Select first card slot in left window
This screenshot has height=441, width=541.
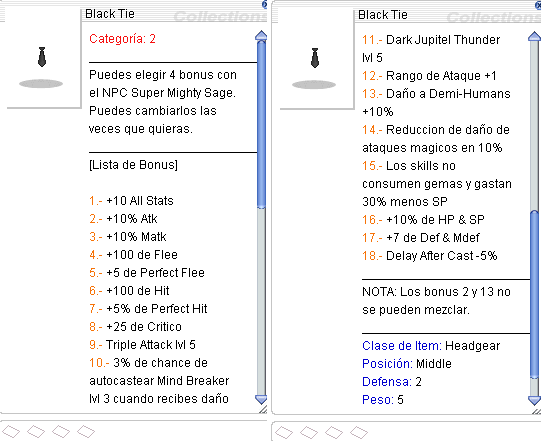click(x=11, y=431)
